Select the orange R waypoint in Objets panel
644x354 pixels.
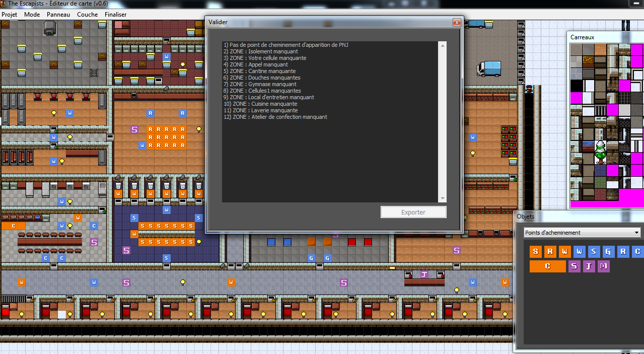[550, 251]
